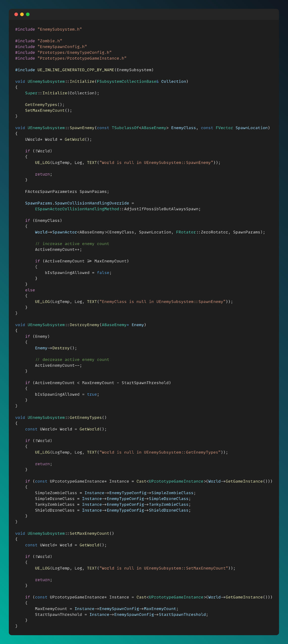Click the Super::Initialize(Collection) call
Screen dimensions: 288x644
(62, 93)
